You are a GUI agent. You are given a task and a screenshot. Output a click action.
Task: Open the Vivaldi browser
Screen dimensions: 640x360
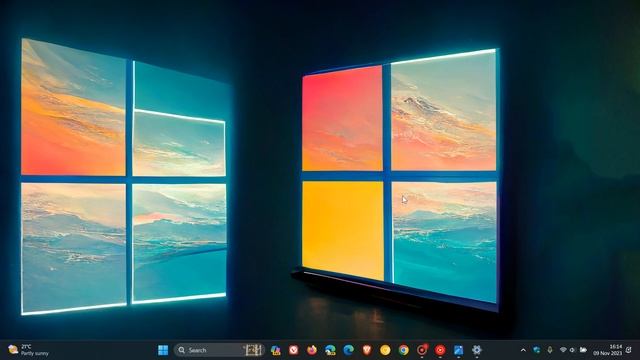[x=294, y=350]
